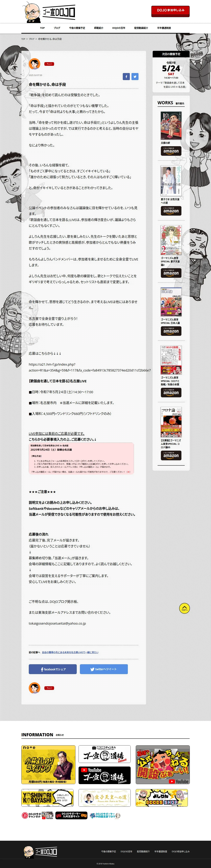Screen dimensions: 211x868
Task: Open the DOJOサポーター中四国支部ブログ banner
Action: (105, 815)
